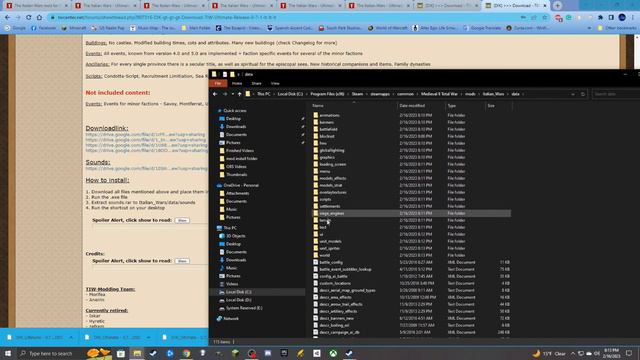Open Local Disk (C:) in navigation pane
This screenshot has height=360, width=640.
click(x=238, y=292)
